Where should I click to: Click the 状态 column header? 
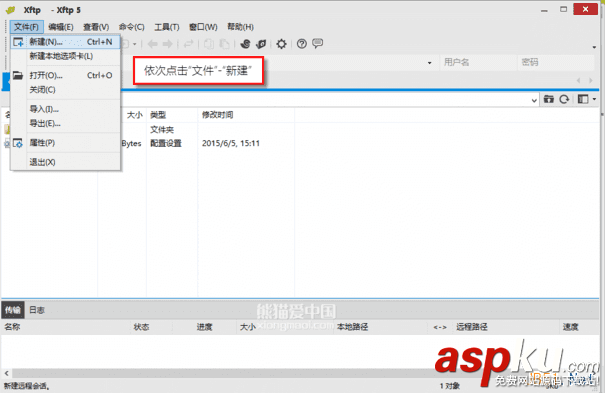(x=141, y=327)
